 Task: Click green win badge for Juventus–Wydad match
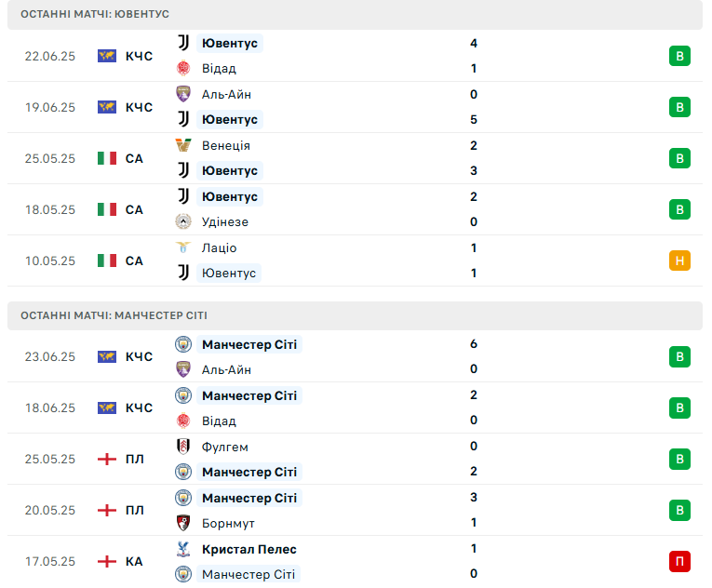[x=679, y=56]
